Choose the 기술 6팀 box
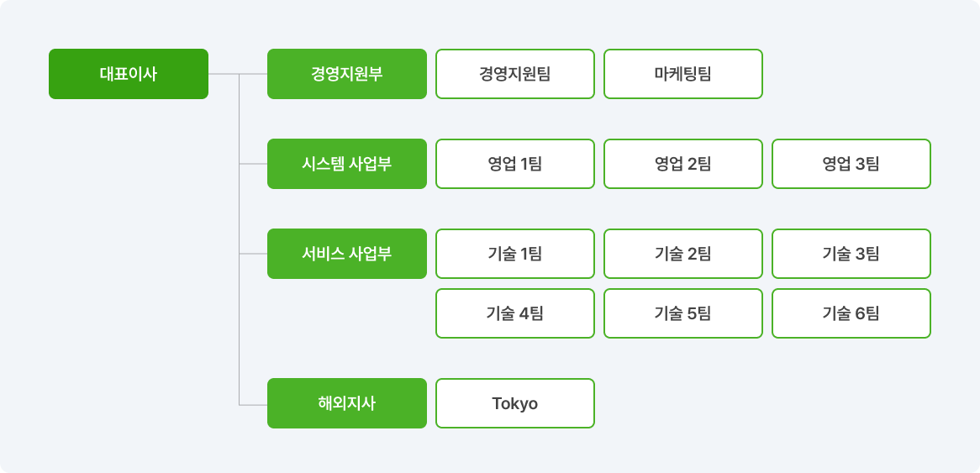The height and width of the screenshot is (473, 980). 851,313
